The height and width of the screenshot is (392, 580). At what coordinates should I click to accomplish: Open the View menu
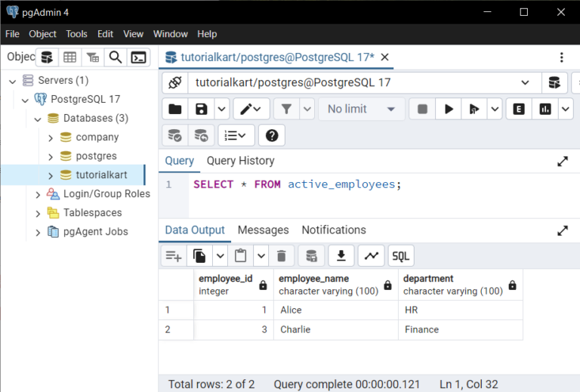[133, 34]
